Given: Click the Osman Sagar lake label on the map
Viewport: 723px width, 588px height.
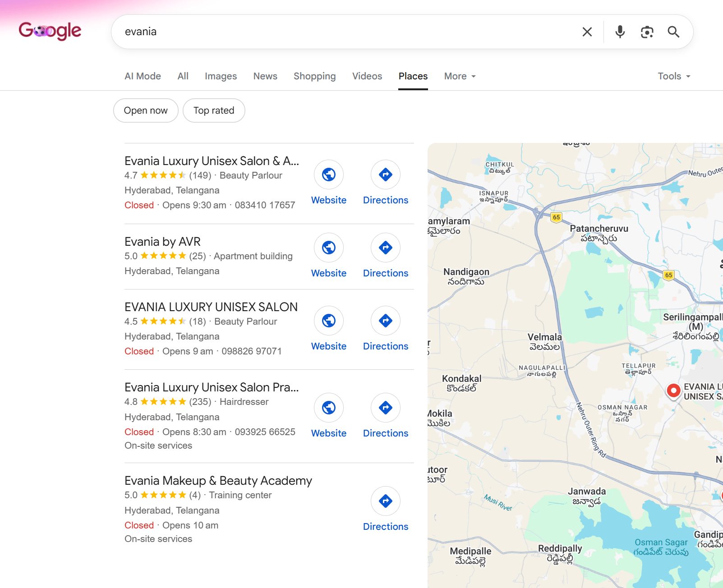Looking at the screenshot, I should [661, 547].
